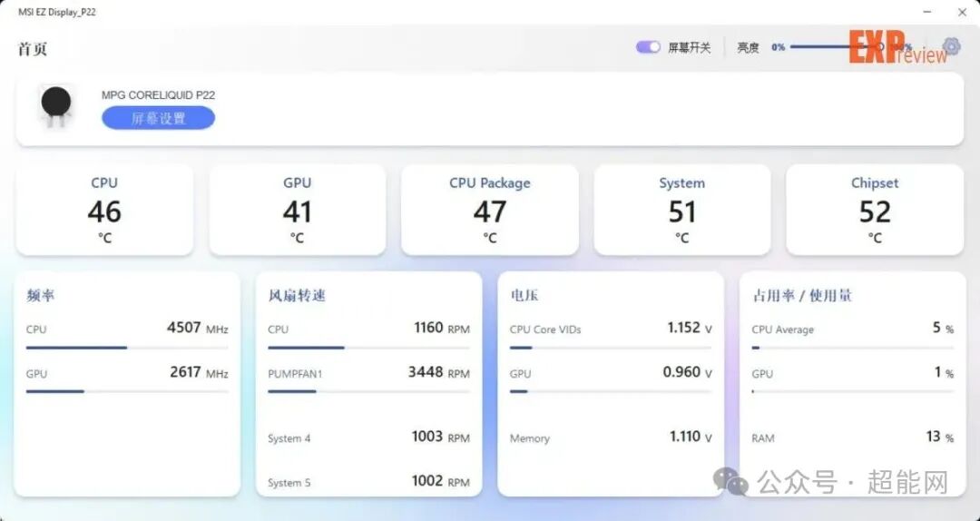Viewport: 980px width, 521px height.
Task: Select the System temperature card showing 51
Action: 681,211
